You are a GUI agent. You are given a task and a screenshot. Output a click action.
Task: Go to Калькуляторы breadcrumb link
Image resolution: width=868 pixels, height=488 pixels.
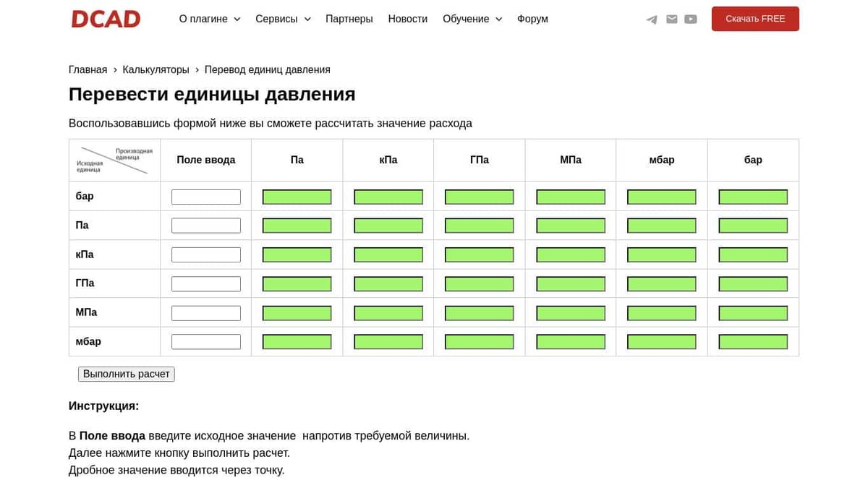point(156,69)
